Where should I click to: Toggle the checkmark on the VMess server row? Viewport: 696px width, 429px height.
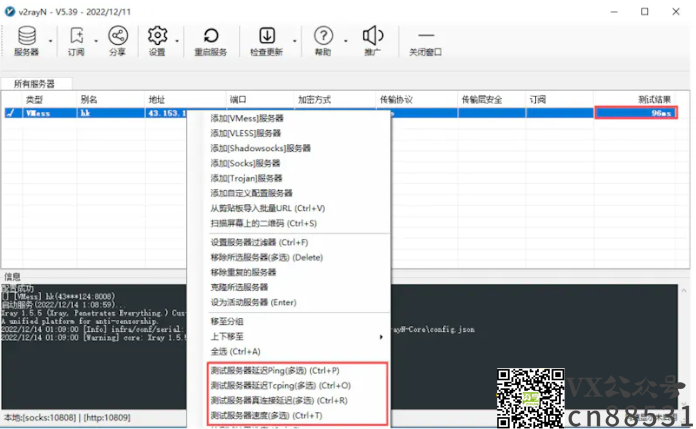pos(11,114)
